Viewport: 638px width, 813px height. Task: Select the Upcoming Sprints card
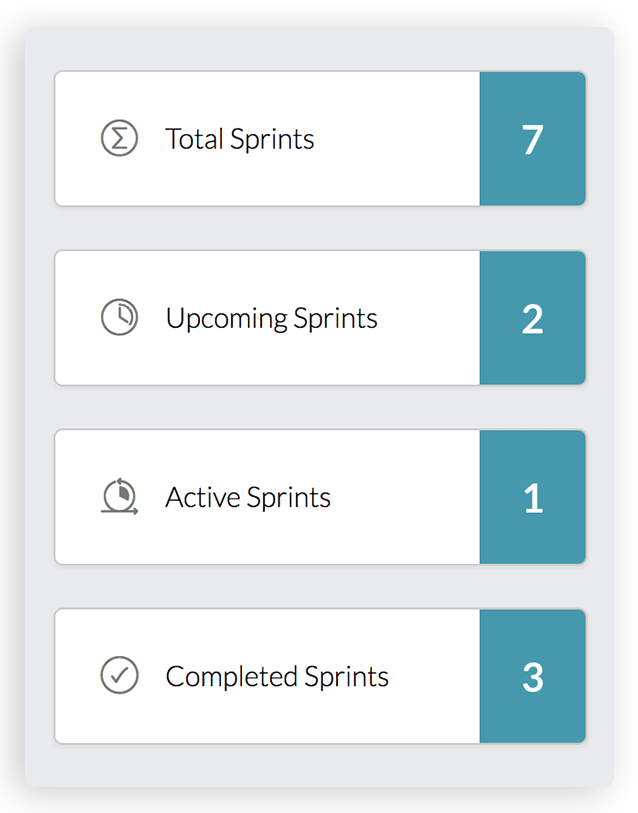click(x=320, y=317)
